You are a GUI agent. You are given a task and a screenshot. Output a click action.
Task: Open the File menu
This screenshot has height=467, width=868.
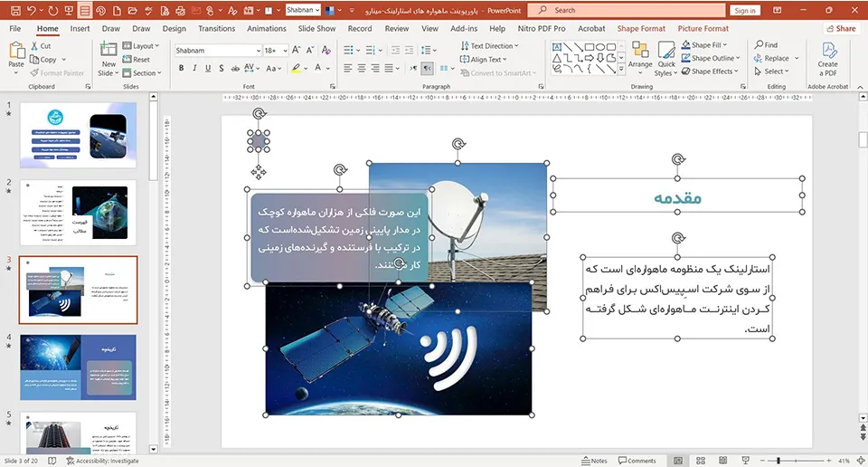point(15,29)
